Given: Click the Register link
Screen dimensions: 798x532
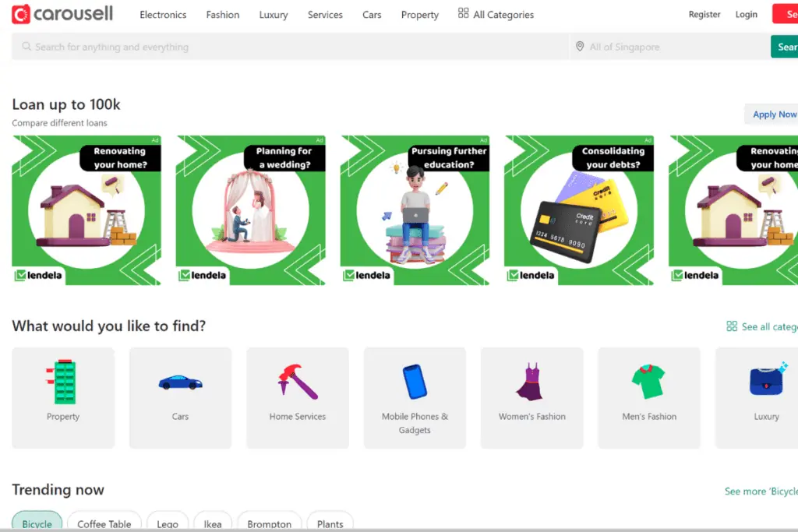Looking at the screenshot, I should click(x=704, y=14).
